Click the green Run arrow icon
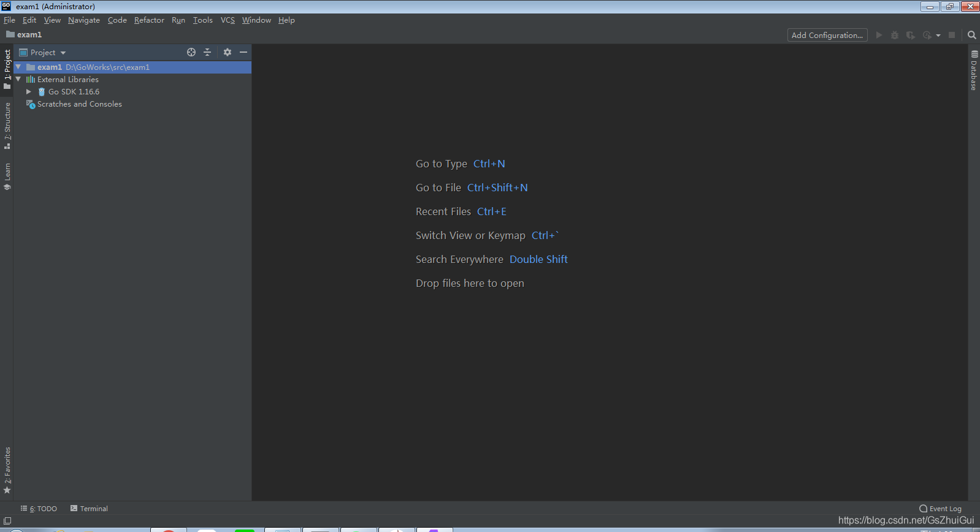 point(879,35)
